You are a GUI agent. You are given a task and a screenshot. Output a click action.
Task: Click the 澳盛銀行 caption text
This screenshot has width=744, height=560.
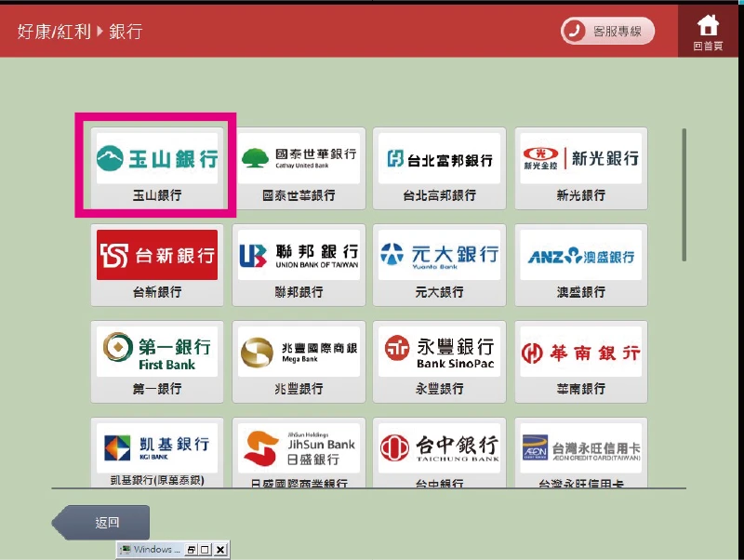580,292
